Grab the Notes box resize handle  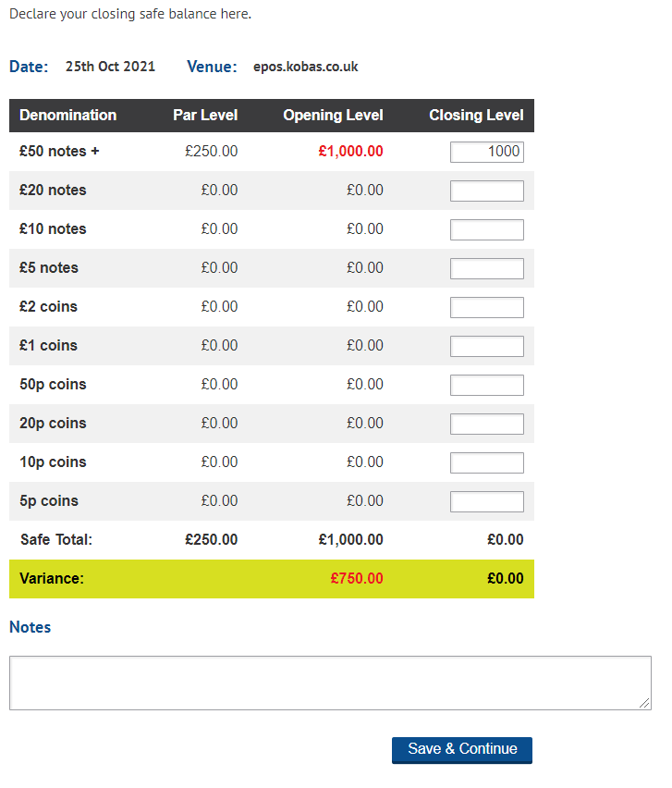coord(645,704)
